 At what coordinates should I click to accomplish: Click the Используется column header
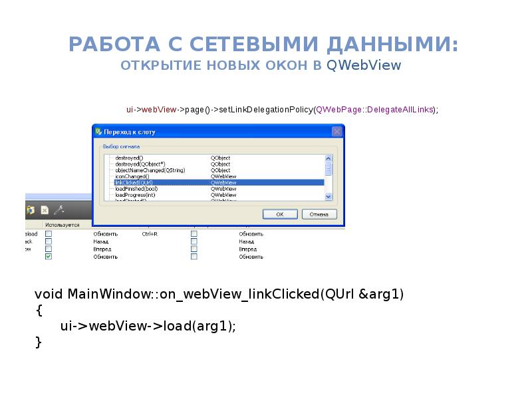(x=63, y=225)
